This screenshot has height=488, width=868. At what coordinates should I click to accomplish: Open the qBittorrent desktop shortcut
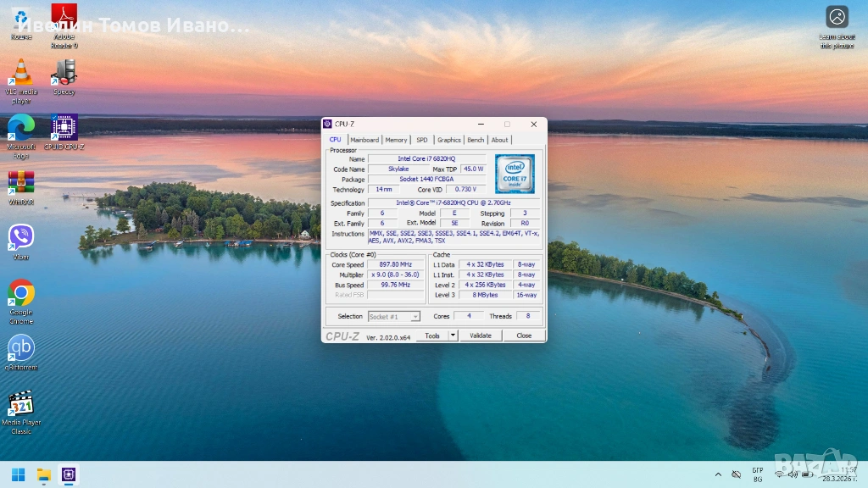(x=21, y=348)
